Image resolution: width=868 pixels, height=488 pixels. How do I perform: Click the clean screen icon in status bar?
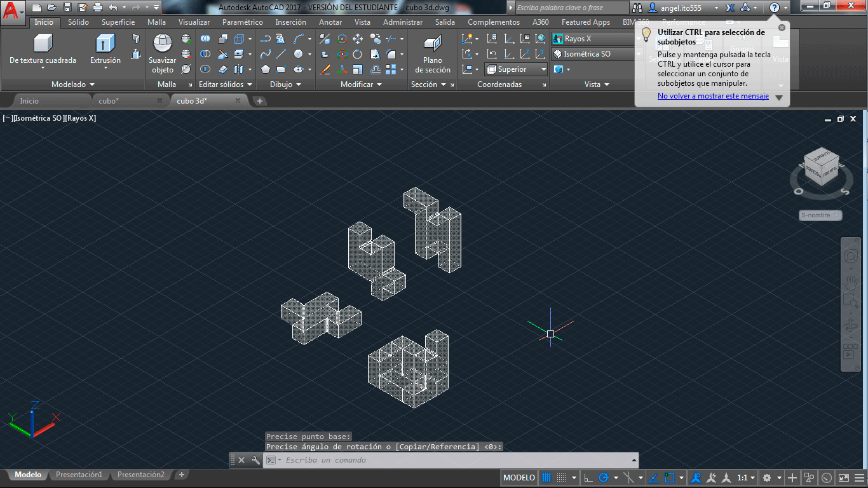[x=843, y=478]
